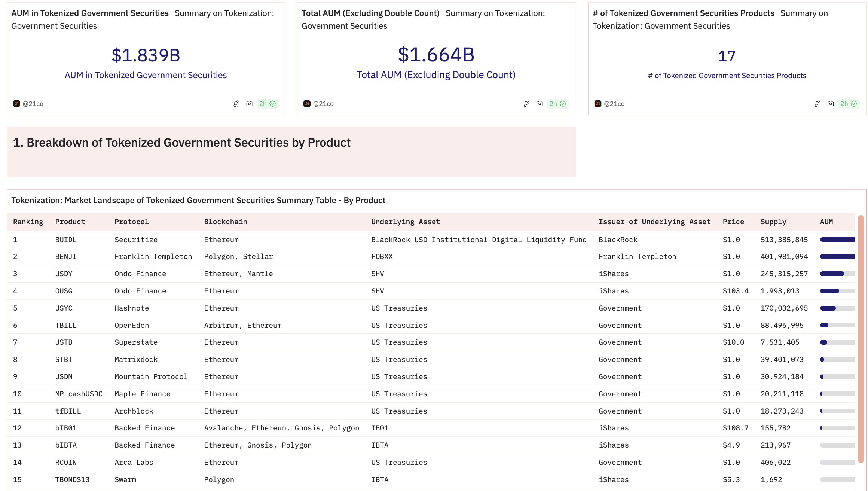Select the MPLcashUSDC product cell
The width and height of the screenshot is (868, 491).
click(79, 394)
